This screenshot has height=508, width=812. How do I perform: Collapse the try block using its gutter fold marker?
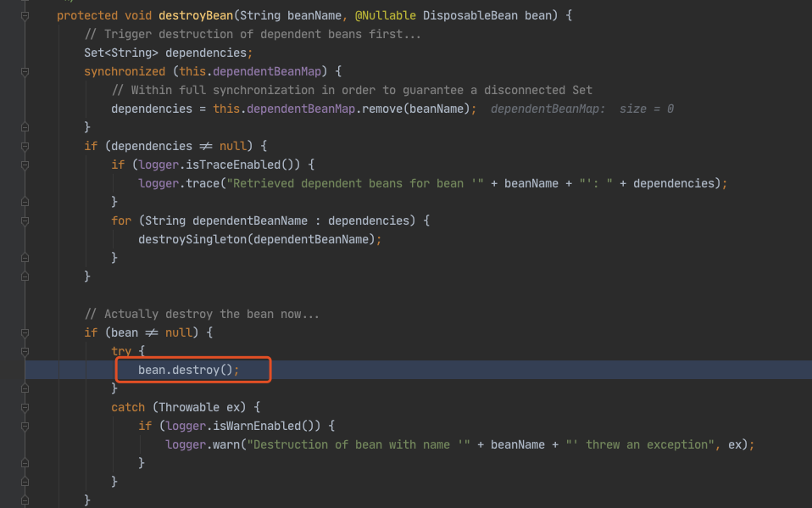(25, 351)
